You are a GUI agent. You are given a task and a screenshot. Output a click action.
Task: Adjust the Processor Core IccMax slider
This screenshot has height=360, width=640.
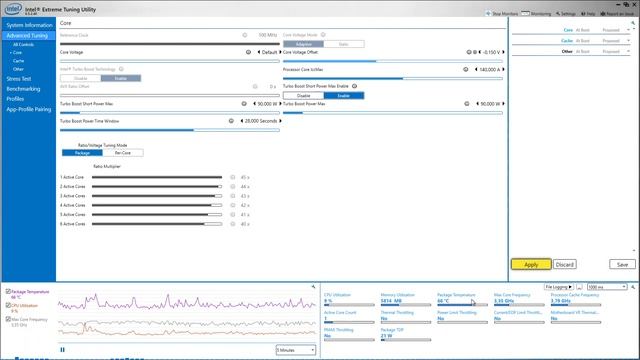point(393,78)
